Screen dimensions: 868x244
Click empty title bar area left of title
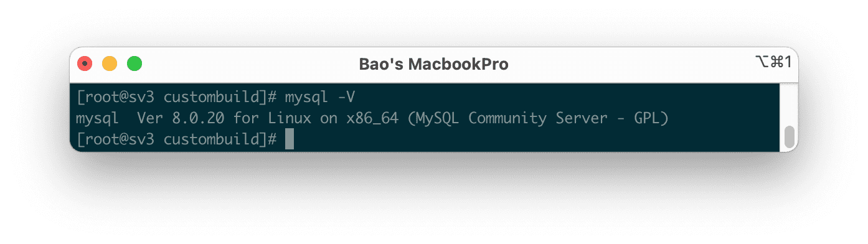tap(249, 63)
